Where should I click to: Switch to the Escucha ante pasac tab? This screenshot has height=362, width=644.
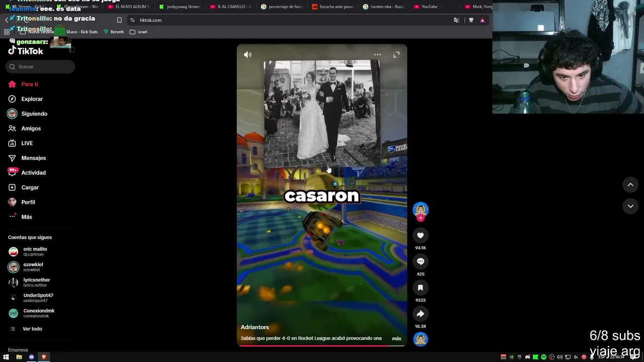333,7
